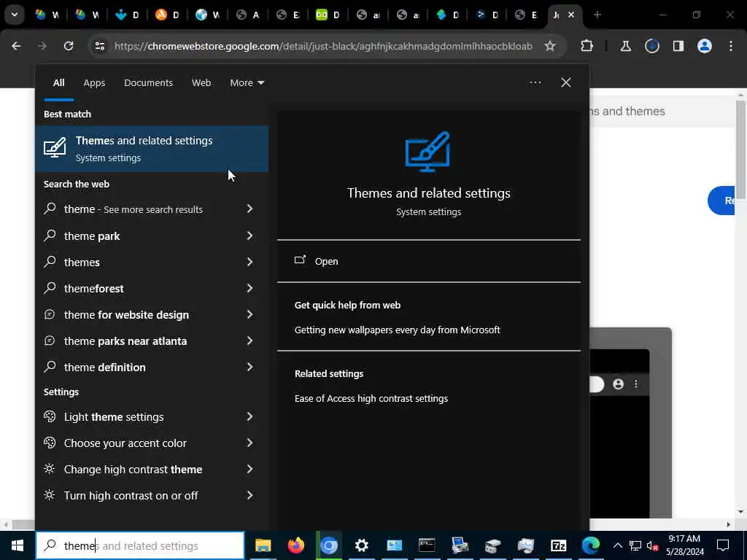Open the Chrome profile avatar
747x560 pixels.
[705, 46]
